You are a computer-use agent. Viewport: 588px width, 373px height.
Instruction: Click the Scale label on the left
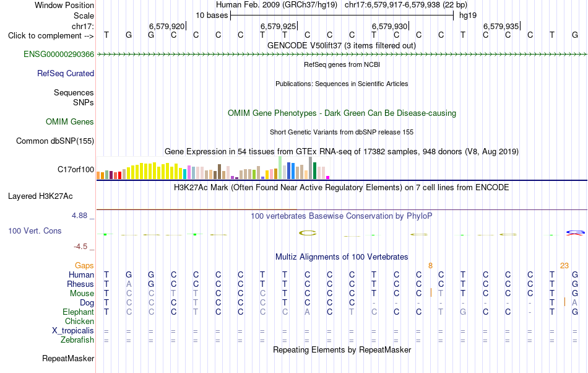point(84,16)
